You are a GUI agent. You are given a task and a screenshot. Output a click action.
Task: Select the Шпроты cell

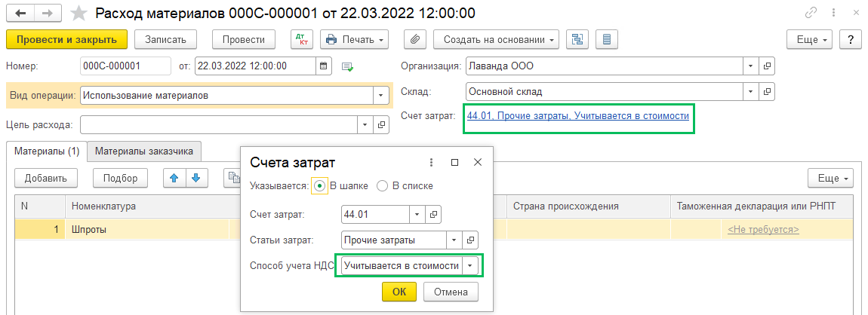click(146, 230)
